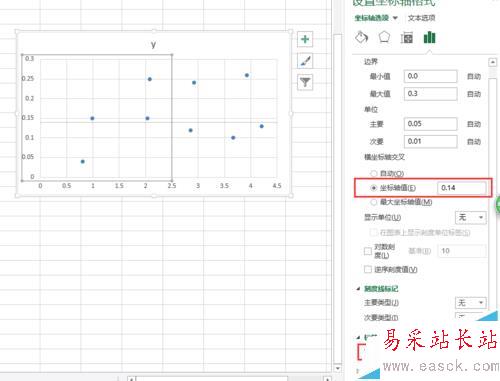
Task: Click the vertical axis label 0.05
Action: [x=28, y=157]
